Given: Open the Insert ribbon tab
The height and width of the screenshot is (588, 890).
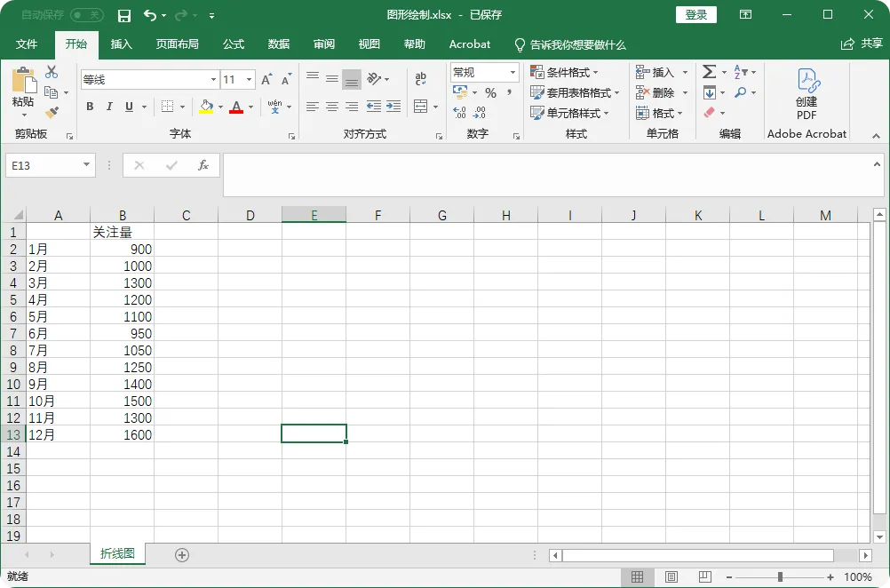Looking at the screenshot, I should tap(121, 44).
